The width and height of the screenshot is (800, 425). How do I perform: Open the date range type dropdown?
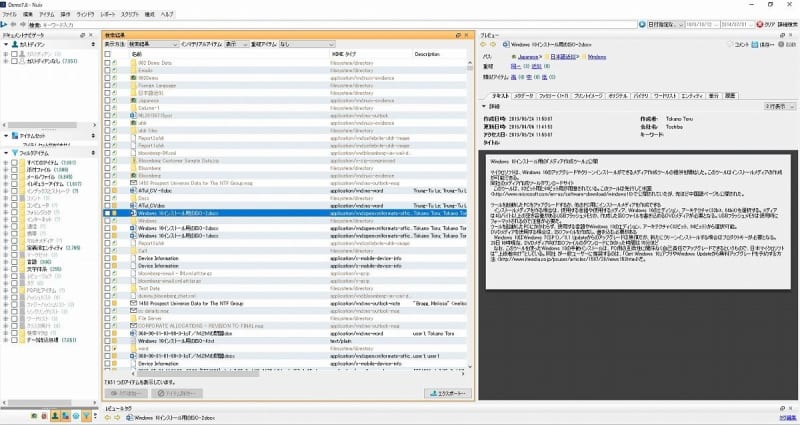(x=665, y=24)
